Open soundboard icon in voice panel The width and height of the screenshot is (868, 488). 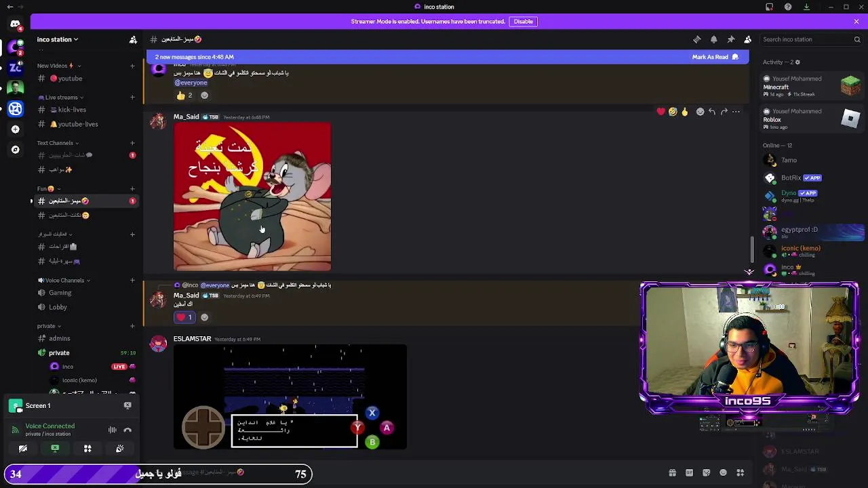coord(120,449)
